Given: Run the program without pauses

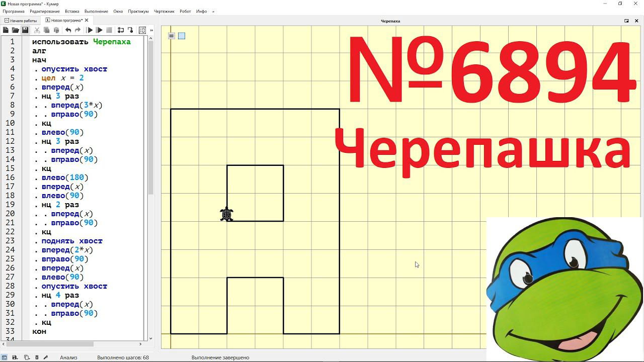Looking at the screenshot, I should tap(99, 30).
